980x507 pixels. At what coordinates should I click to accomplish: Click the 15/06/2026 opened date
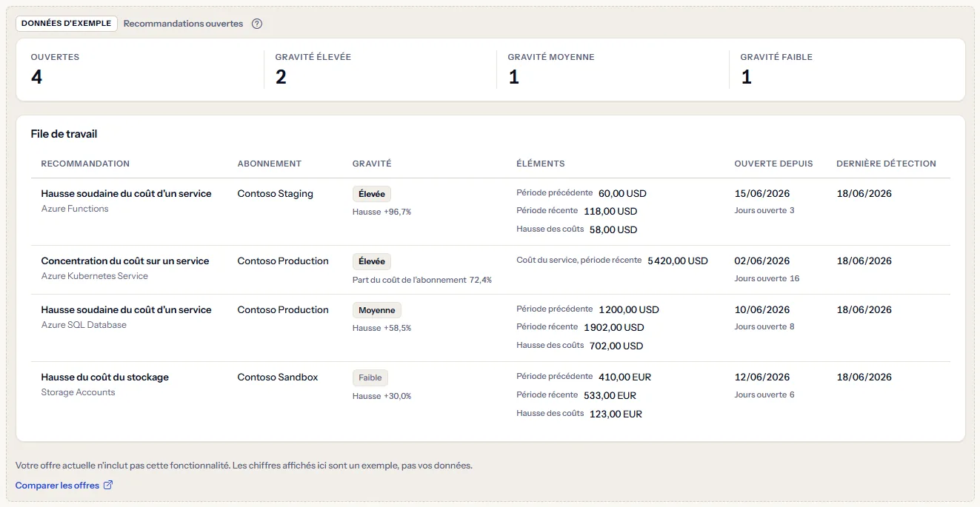tap(762, 194)
